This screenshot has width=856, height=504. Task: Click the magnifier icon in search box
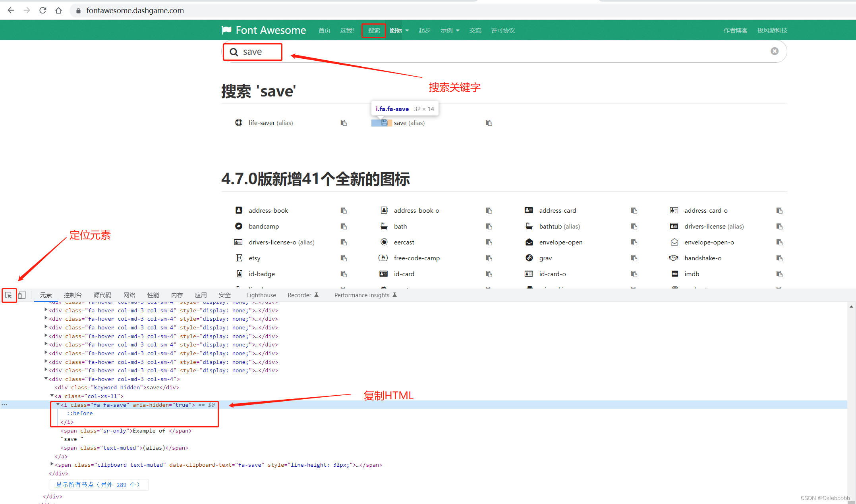click(x=234, y=52)
